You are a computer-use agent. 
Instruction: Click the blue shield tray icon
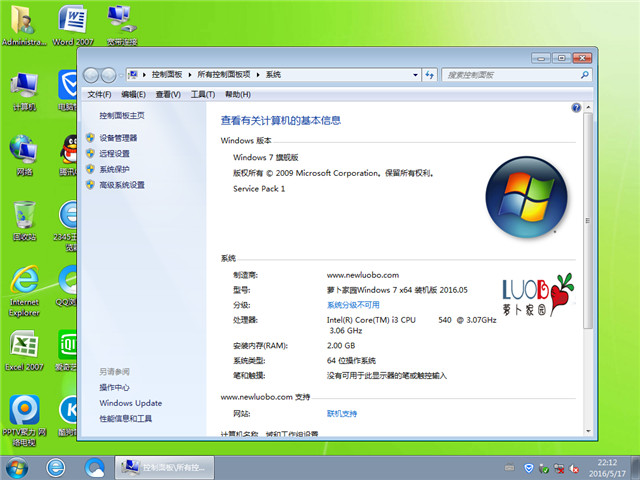529,468
